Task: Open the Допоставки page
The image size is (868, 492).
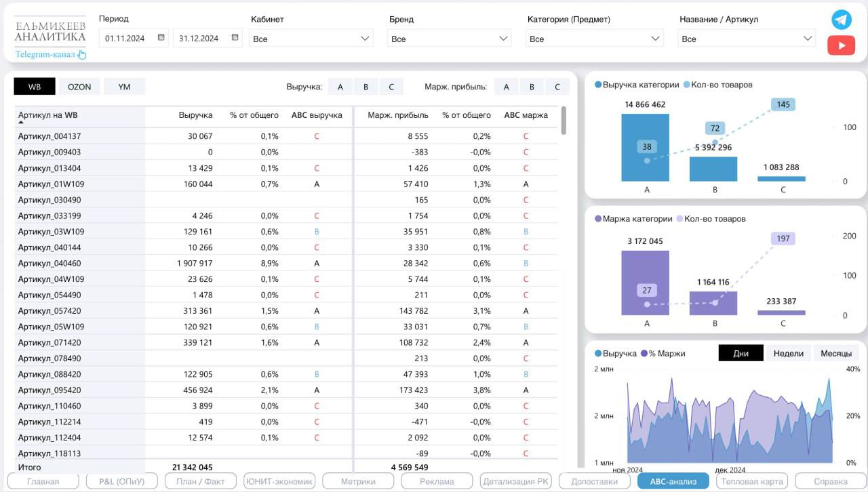Action: 595,481
